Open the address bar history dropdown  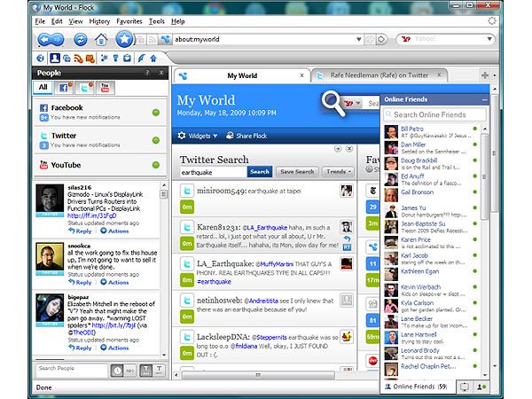coord(358,39)
